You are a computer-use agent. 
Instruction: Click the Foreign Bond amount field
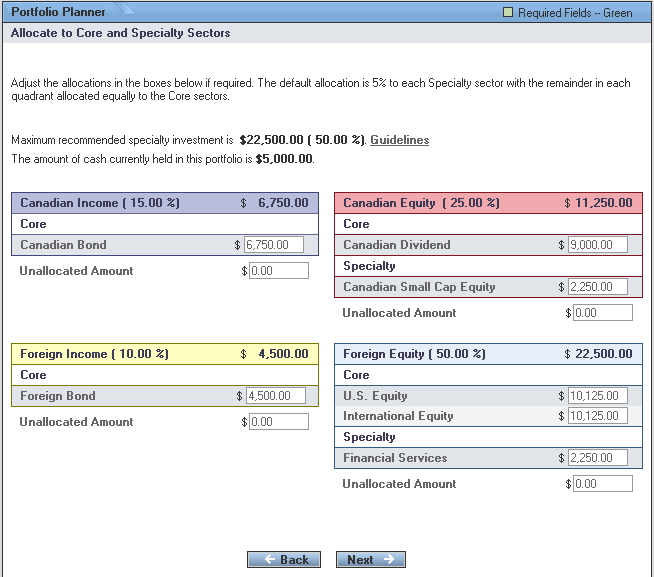point(274,396)
